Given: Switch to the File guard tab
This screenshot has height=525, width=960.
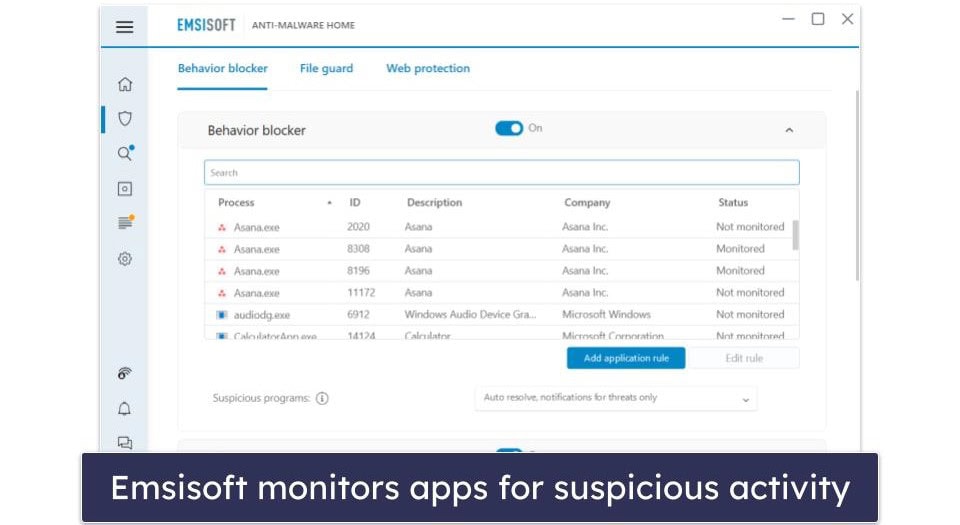Looking at the screenshot, I should pyautogui.click(x=326, y=69).
